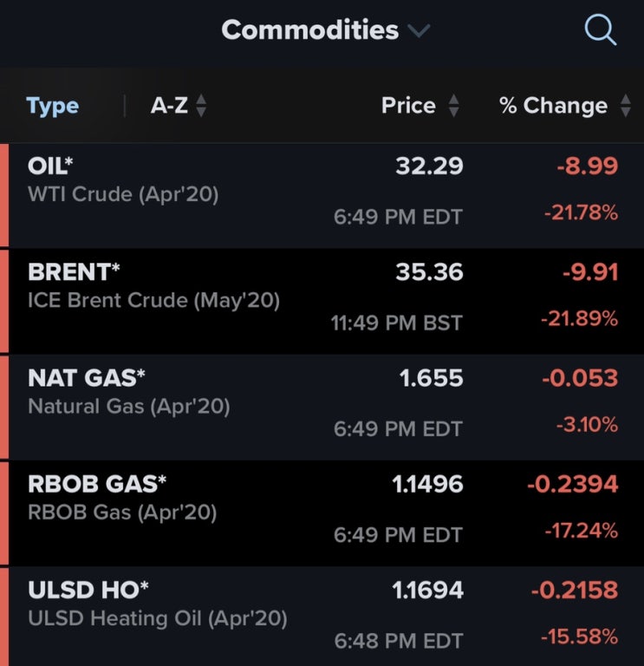Sort list by A-Z label
The image size is (644, 666).
tap(169, 105)
